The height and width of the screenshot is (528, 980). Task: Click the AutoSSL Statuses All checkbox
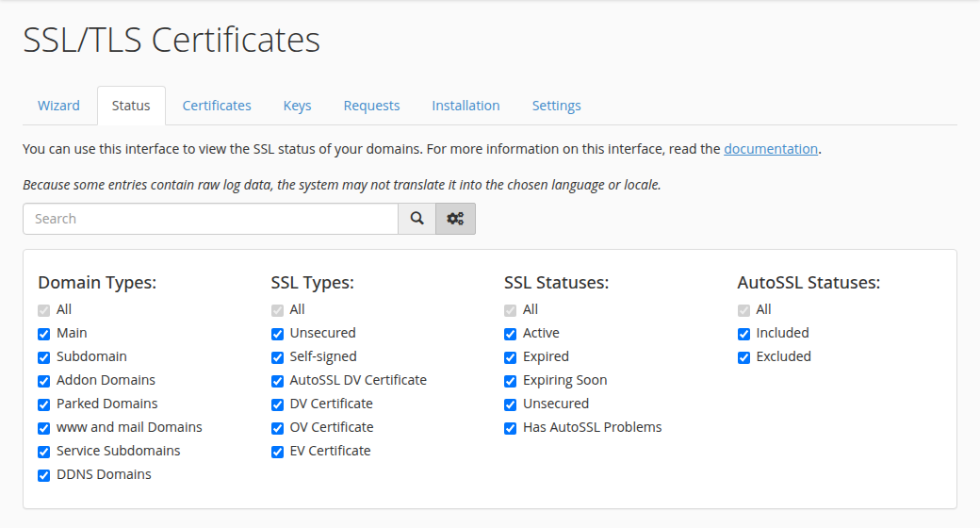tap(743, 310)
